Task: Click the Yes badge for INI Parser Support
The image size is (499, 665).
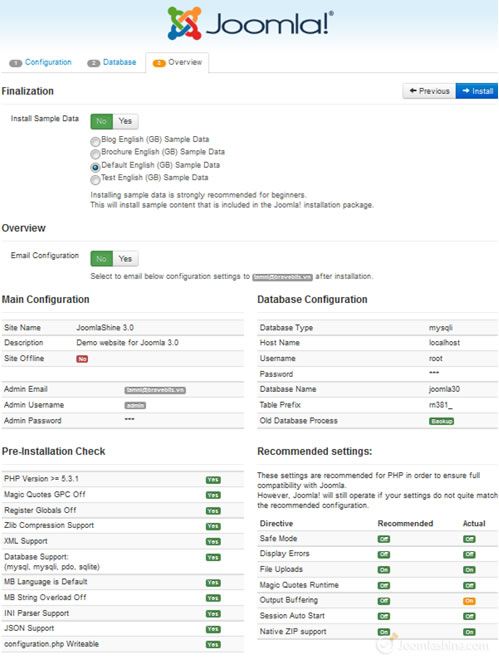Action: (x=213, y=614)
